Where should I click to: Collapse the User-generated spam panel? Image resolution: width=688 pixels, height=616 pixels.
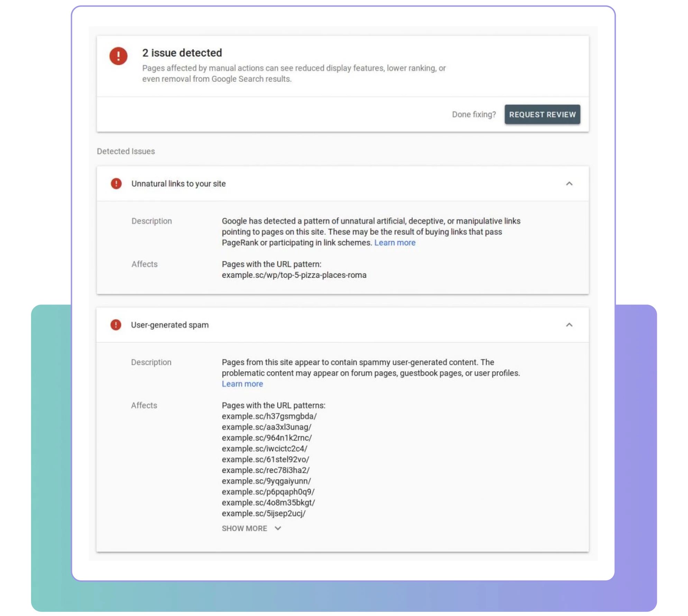(569, 325)
